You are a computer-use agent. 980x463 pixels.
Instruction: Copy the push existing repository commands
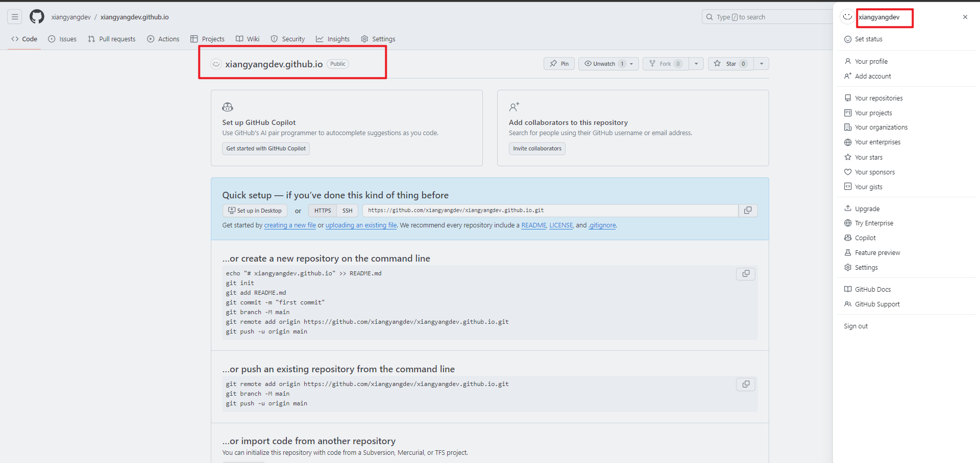746,384
